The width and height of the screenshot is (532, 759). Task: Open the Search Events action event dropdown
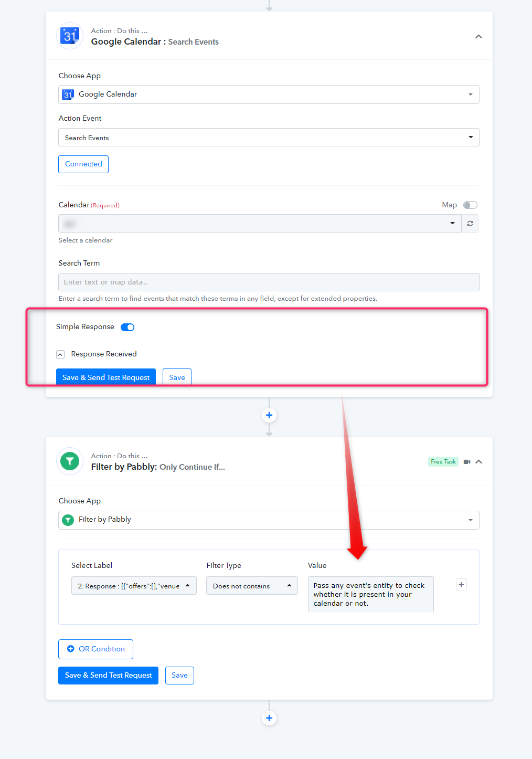269,138
